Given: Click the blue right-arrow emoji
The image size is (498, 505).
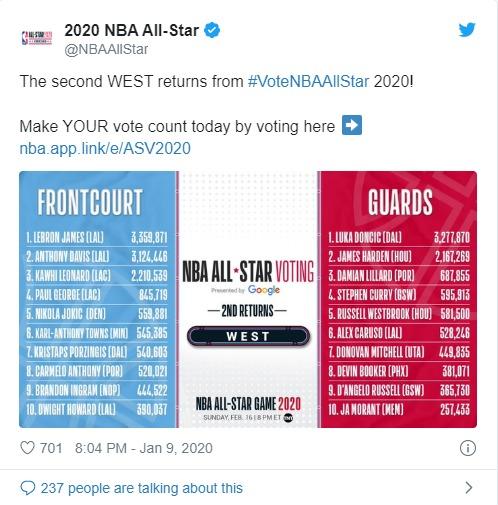Looking at the screenshot, I should click(x=352, y=125).
